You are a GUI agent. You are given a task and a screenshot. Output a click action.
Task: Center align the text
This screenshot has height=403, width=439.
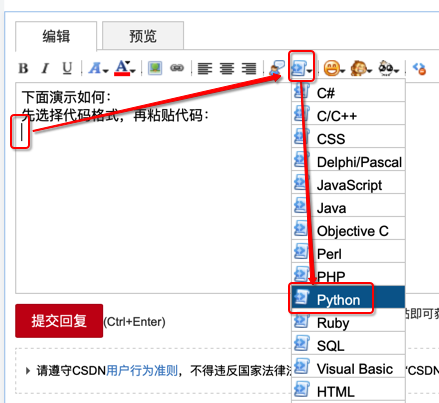pyautogui.click(x=227, y=69)
